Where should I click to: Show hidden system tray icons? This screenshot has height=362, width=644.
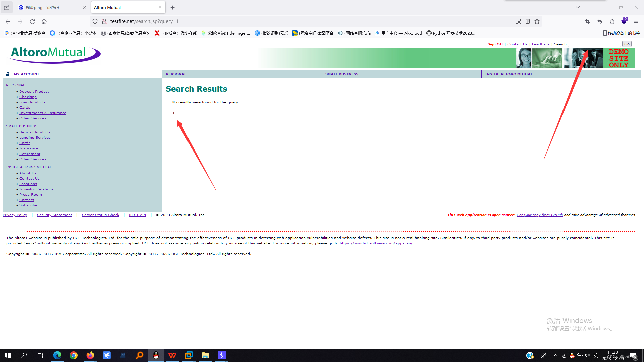tap(556, 355)
